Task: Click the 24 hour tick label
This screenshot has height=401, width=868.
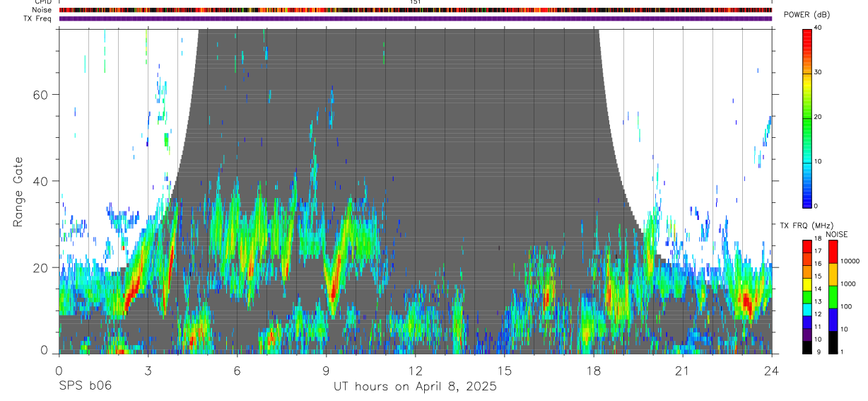Action: click(x=771, y=370)
